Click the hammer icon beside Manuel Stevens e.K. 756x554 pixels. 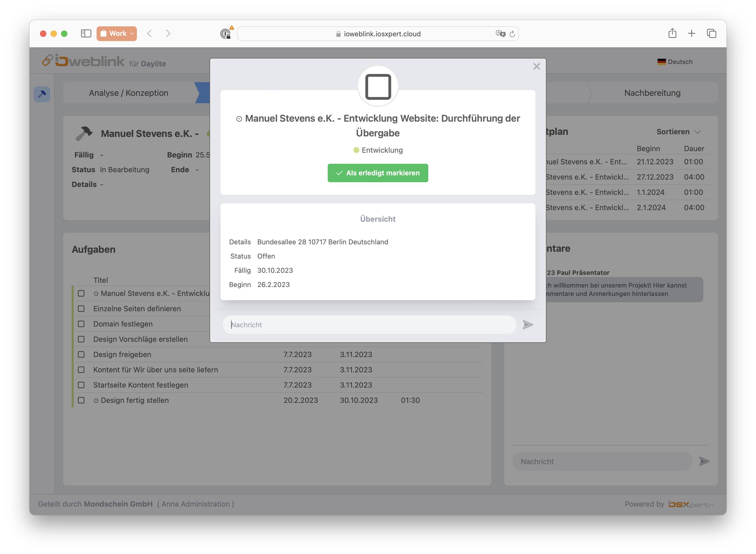[x=84, y=133]
